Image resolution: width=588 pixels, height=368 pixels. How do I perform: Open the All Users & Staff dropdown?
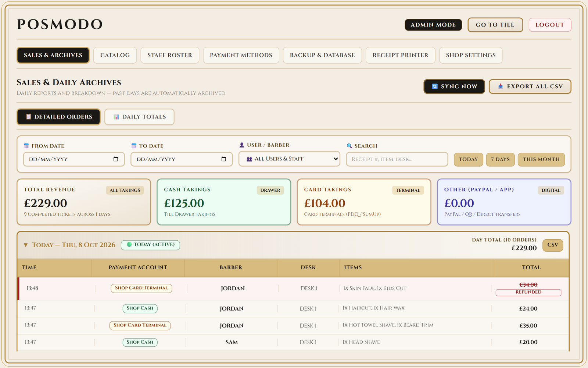point(289,159)
